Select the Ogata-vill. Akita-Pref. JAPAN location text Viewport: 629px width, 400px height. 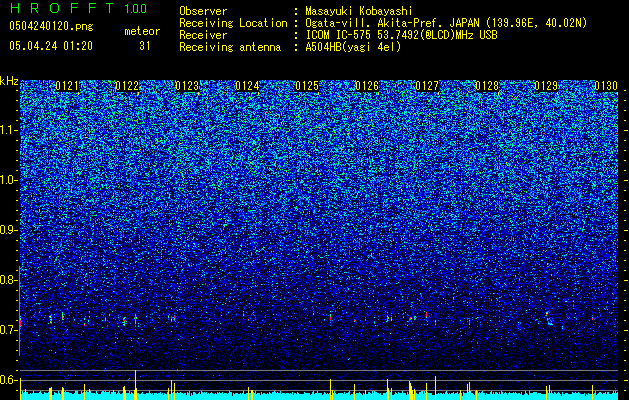coord(446,23)
